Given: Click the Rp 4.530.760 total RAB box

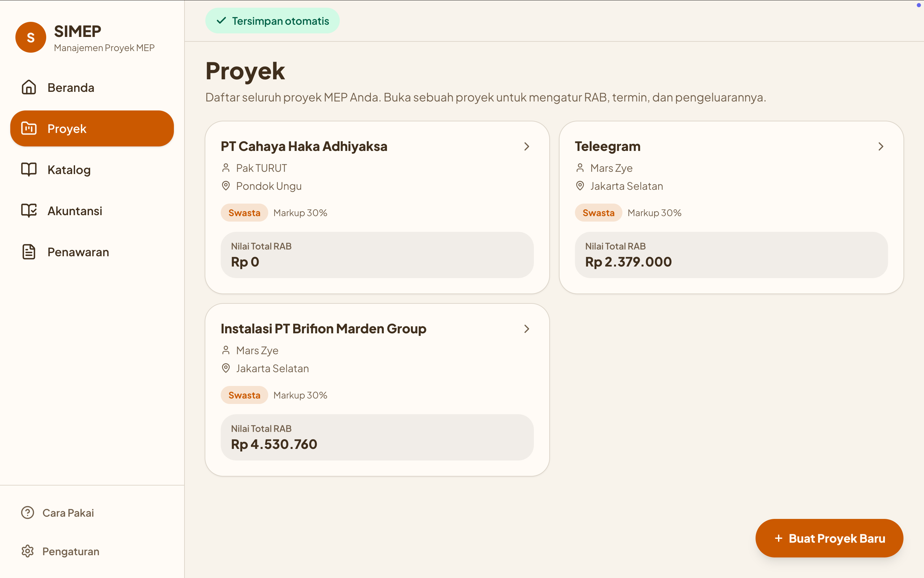Looking at the screenshot, I should click(377, 437).
